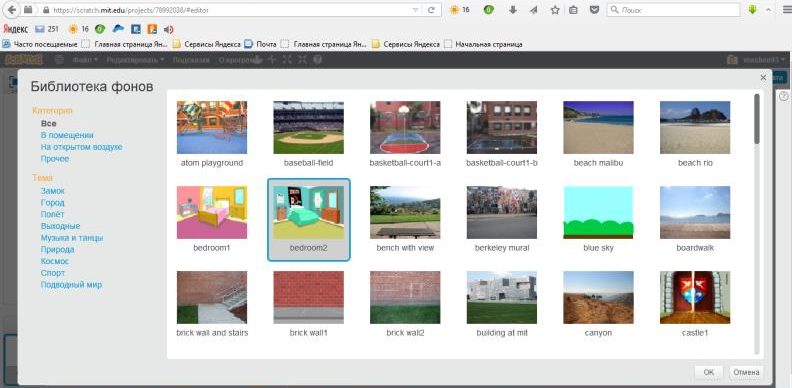Open the Pocket icon in the browser toolbar
The width and height of the screenshot is (792, 388).
595,10
